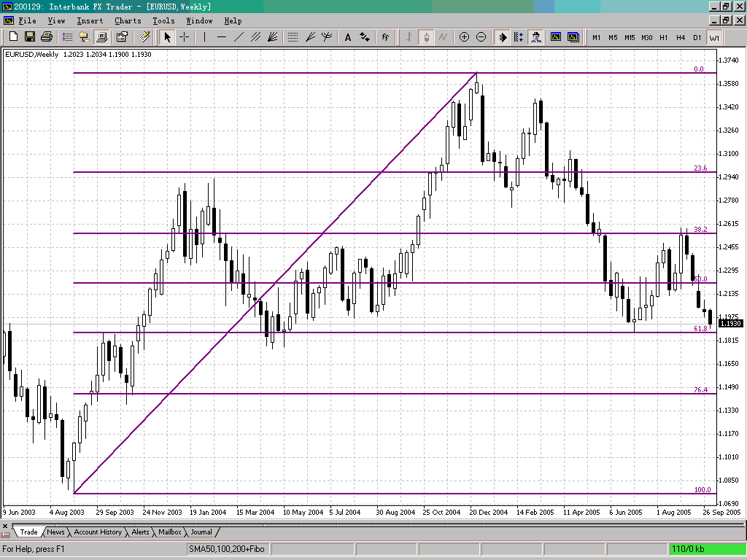Add text using the Text tool
The image size is (747, 560).
tap(347, 37)
